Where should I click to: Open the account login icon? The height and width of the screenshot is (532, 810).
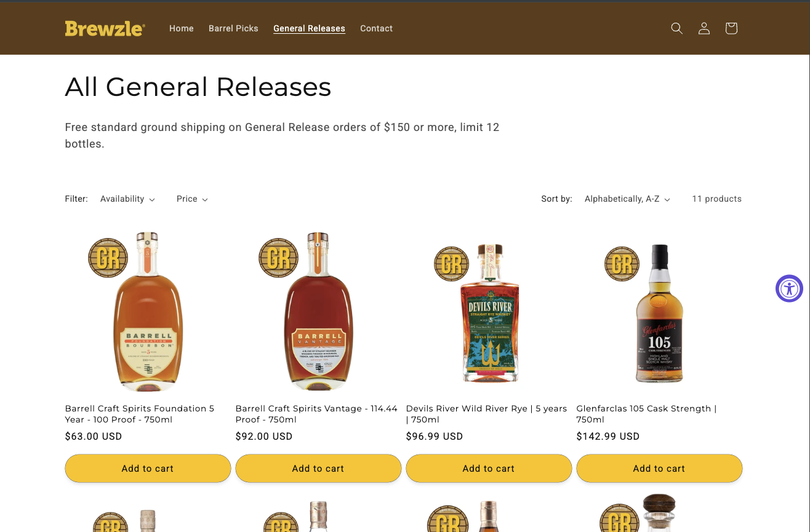pos(704,28)
